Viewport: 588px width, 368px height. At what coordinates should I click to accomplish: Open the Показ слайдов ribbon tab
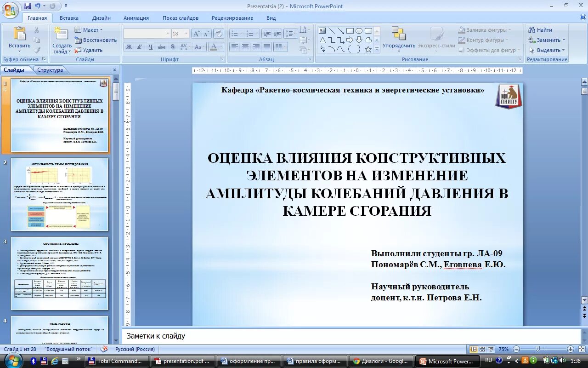181,18
